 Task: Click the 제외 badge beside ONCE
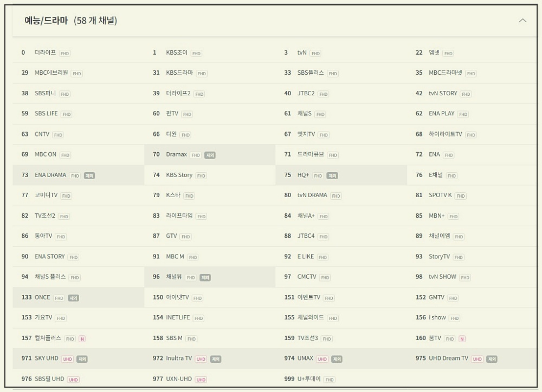pos(73,298)
